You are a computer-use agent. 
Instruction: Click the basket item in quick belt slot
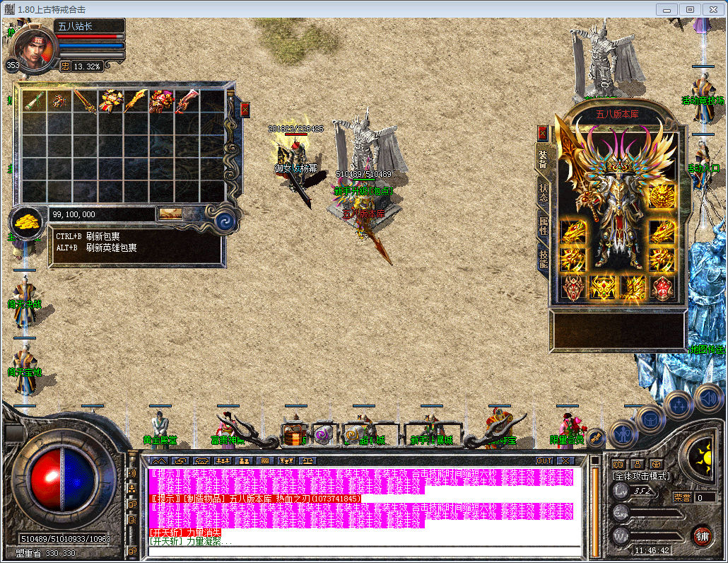pos(294,435)
